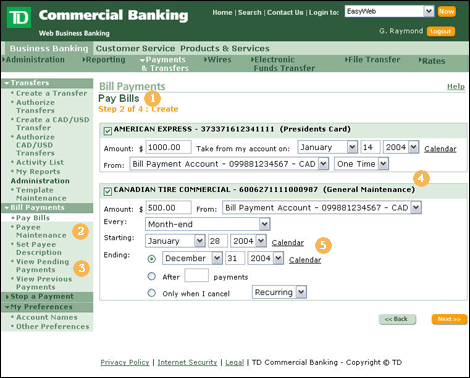Open Create a Transfer sidebar link
Viewport: 470px width, 378px height.
(x=52, y=93)
